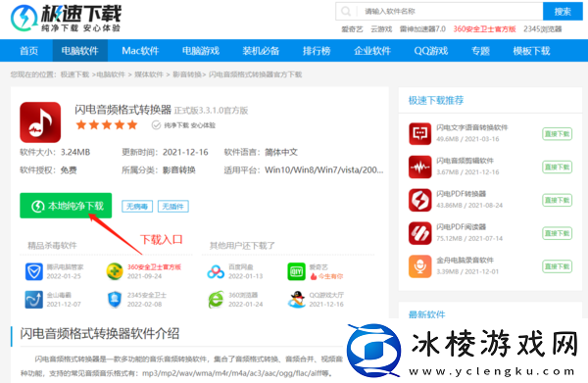588x383 pixels.
Task: Click the 闪电PDF转换器 icon
Action: click(420, 200)
